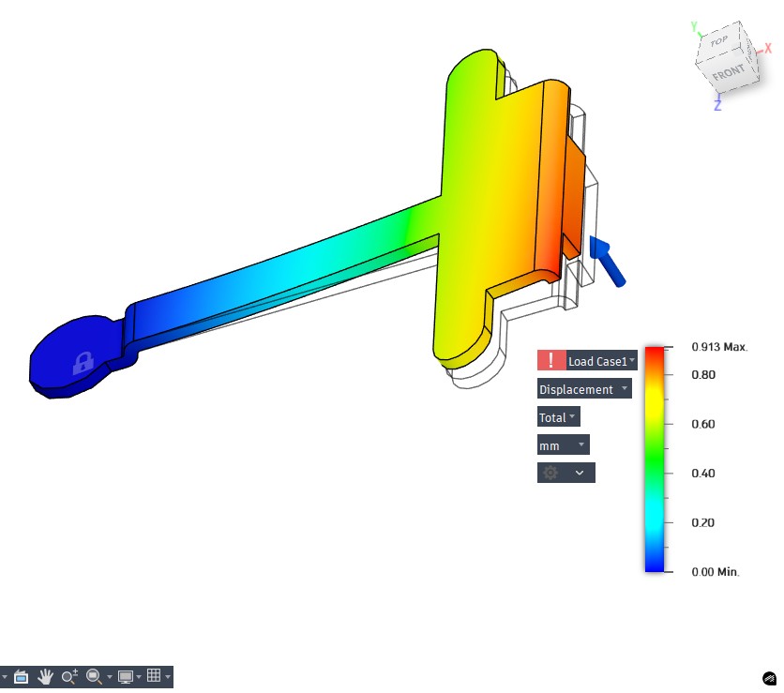Choose the Zoom Window magnifier icon
Viewport: 784px width, 693px height.
click(x=93, y=676)
